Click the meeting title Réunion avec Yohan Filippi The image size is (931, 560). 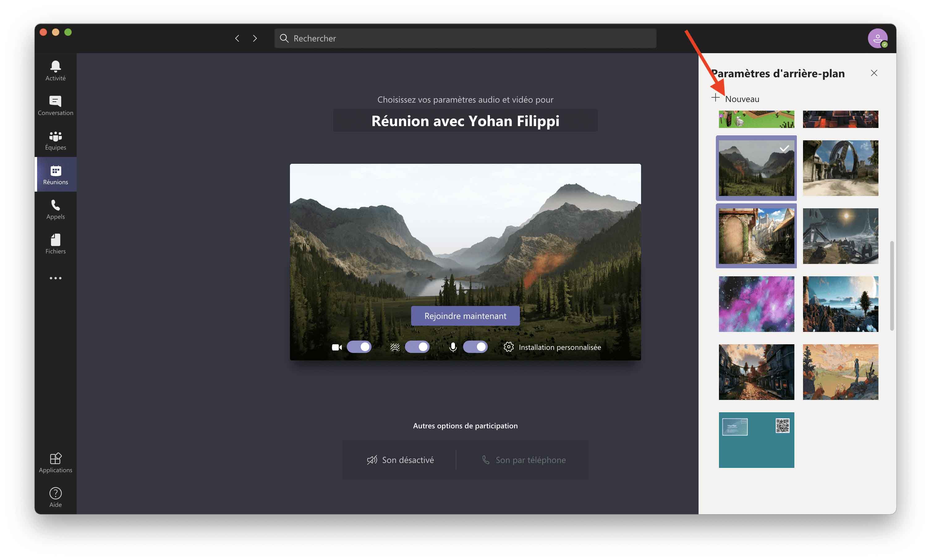pyautogui.click(x=465, y=121)
